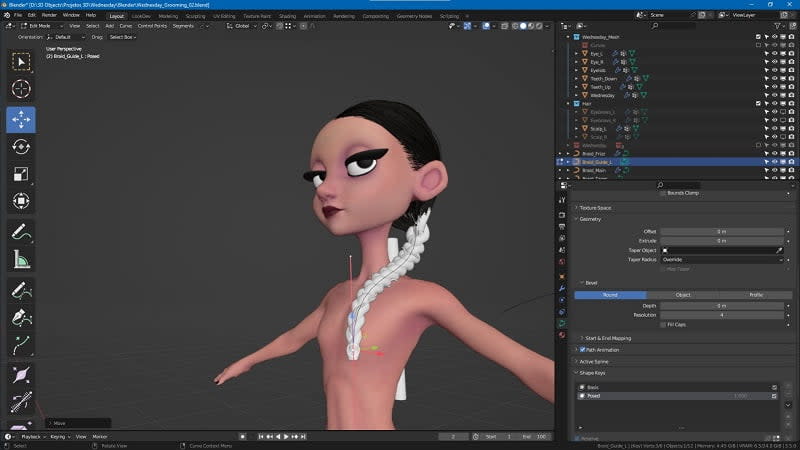Open the Material properties tab
Viewport: 800px width, 450px height.
(562, 335)
